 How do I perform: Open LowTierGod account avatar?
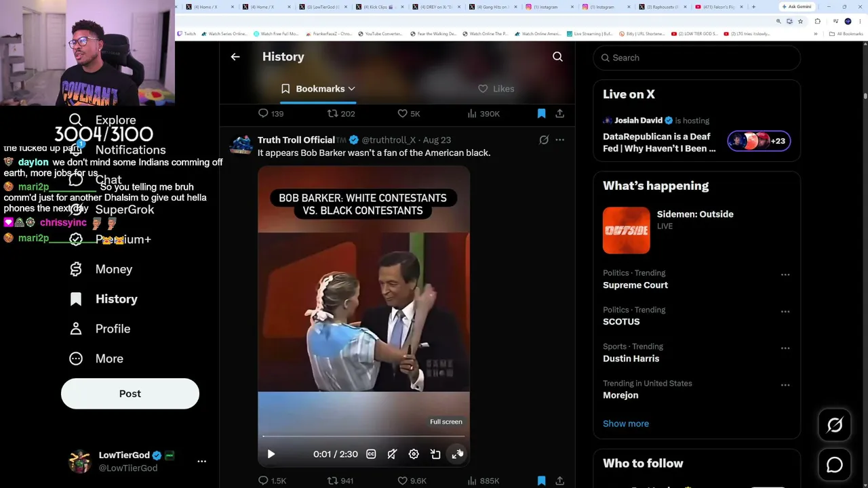tap(80, 461)
